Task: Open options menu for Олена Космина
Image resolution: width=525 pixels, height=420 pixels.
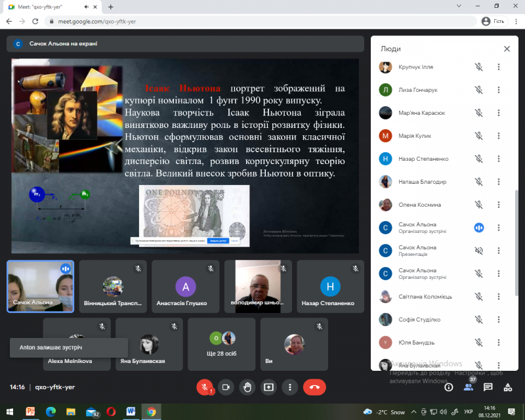Action: coord(499,205)
